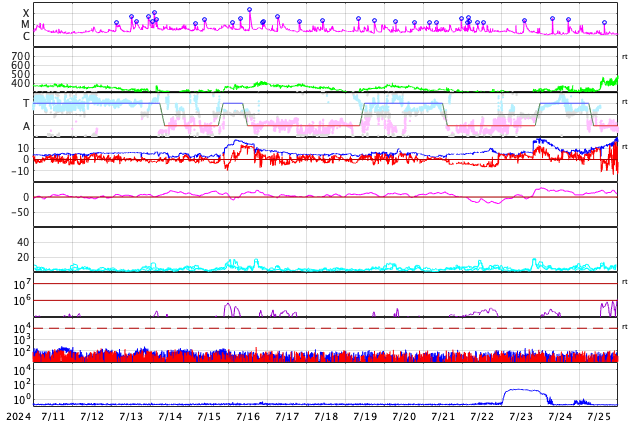This screenshot has height=424, width=634.
Task: Click the 40 tick on the cyan plot axis
Action: coord(23,242)
